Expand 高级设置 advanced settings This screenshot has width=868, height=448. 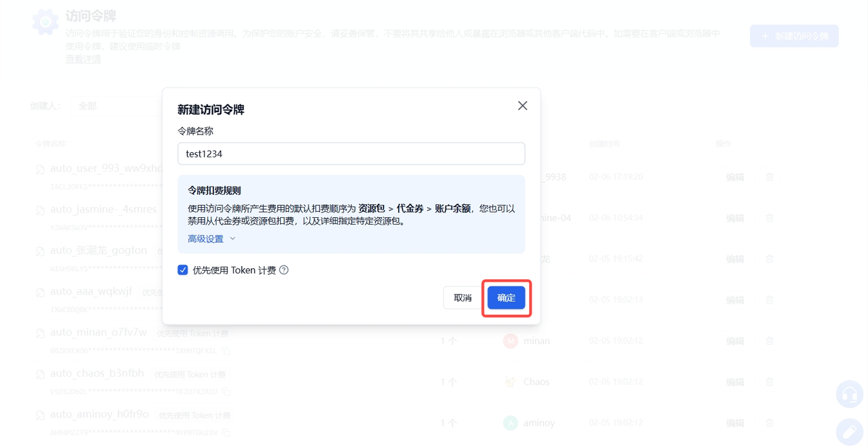click(x=212, y=239)
